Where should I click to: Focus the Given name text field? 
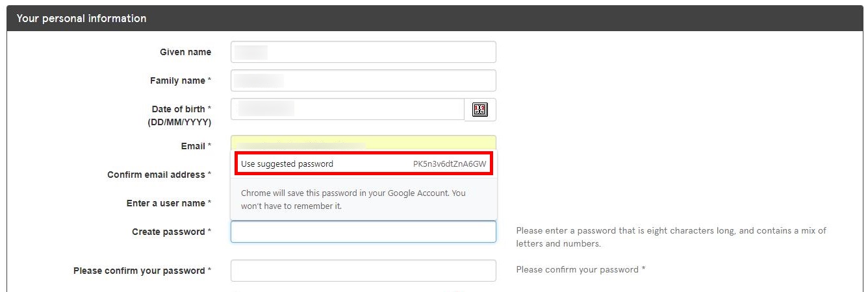coord(363,52)
